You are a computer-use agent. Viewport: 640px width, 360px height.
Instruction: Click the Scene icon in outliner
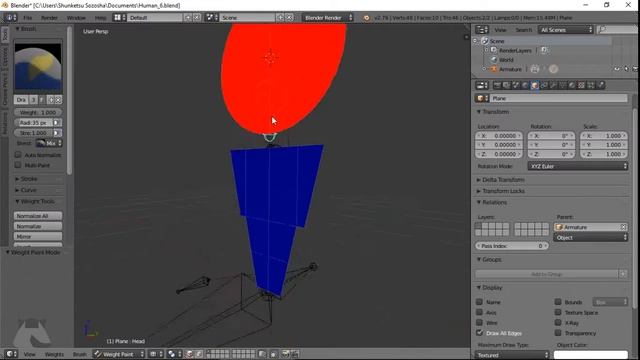(x=485, y=41)
